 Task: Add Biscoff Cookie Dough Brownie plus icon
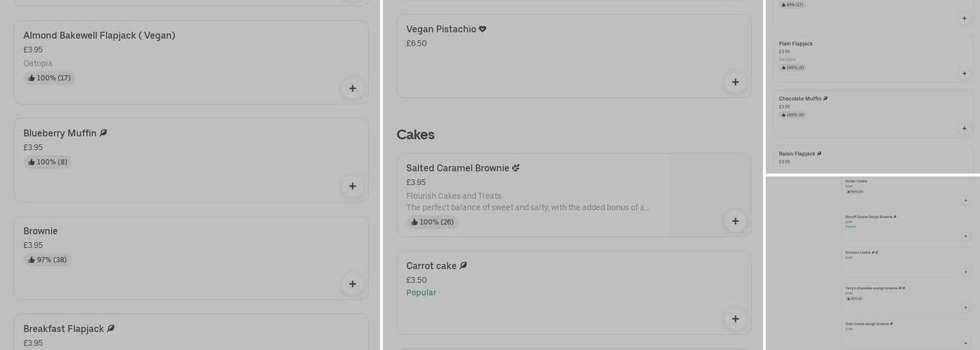click(x=965, y=237)
